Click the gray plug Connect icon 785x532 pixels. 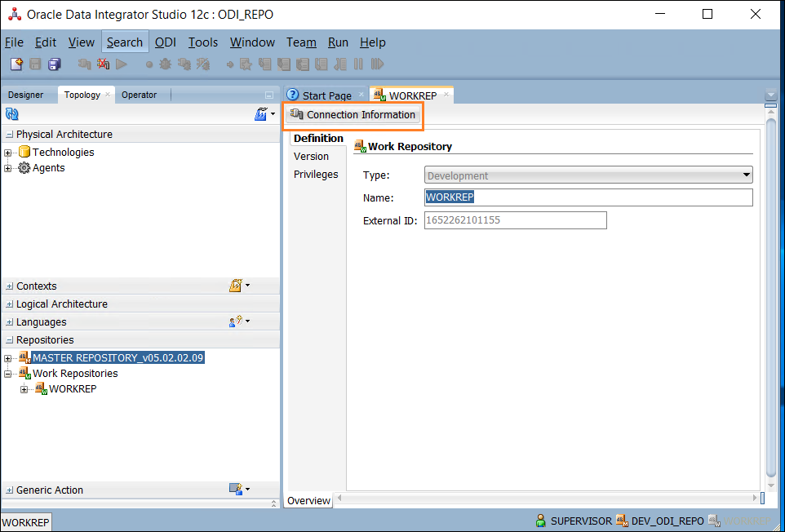click(x=84, y=64)
